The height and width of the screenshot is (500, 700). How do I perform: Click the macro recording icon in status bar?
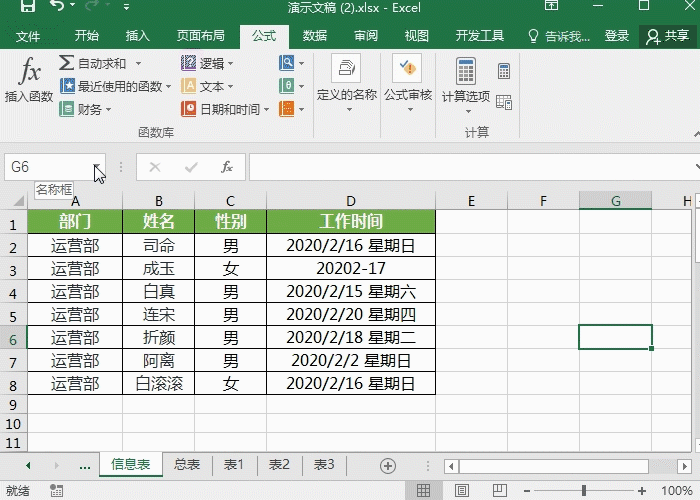pos(57,491)
